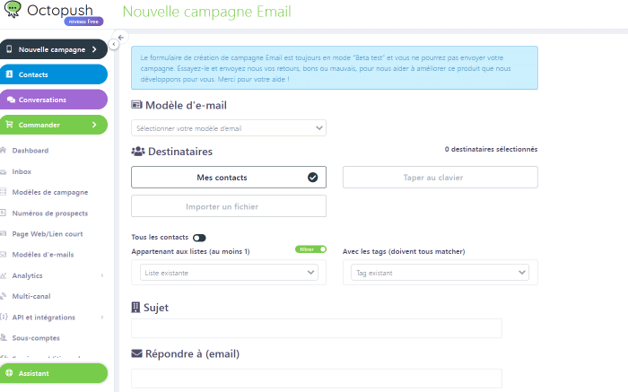
Task: Click the Sous-comptes user icon
Action: click(3, 338)
